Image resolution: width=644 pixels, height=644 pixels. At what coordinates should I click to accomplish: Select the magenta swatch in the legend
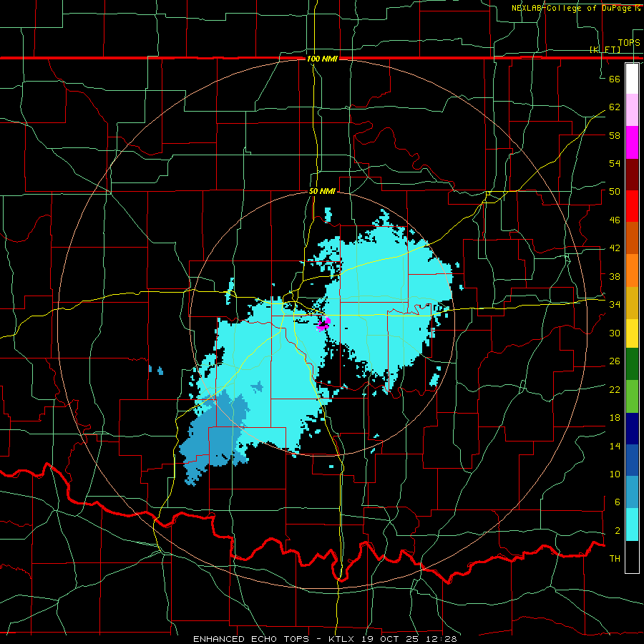(632, 142)
